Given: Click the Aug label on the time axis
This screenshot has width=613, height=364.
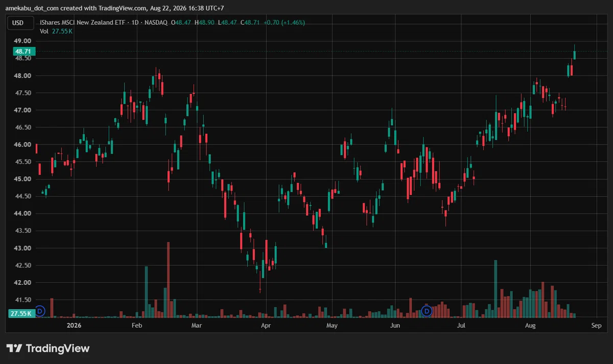Looking at the screenshot, I should (x=531, y=325).
